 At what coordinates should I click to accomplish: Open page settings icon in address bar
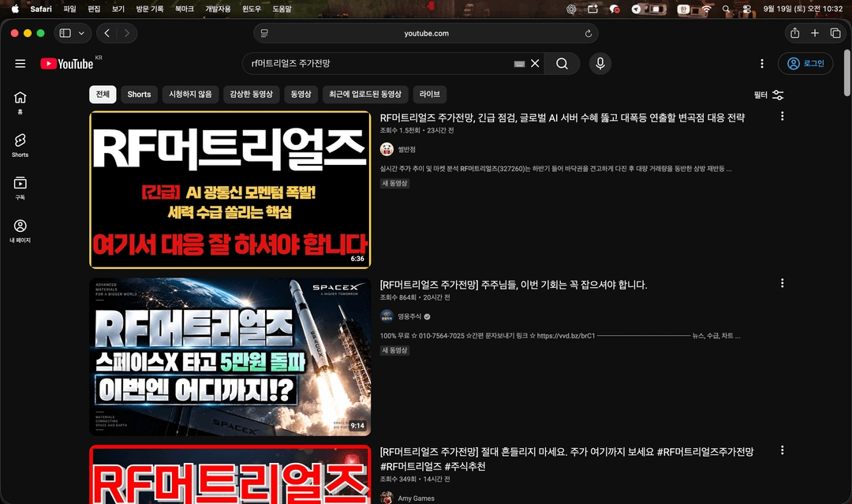(264, 33)
